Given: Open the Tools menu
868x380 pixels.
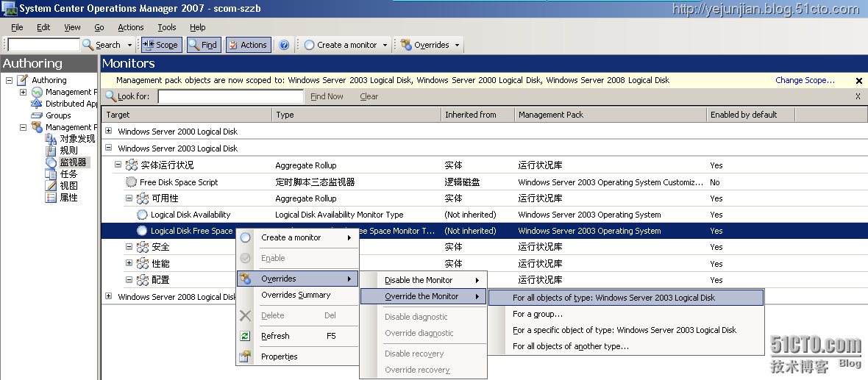Looking at the screenshot, I should [x=167, y=27].
